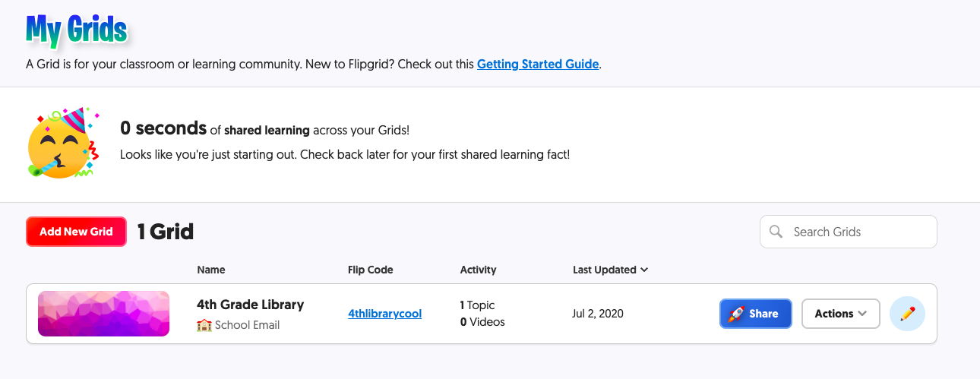Click the rocket Share button
This screenshot has height=379, width=980.
click(x=755, y=314)
